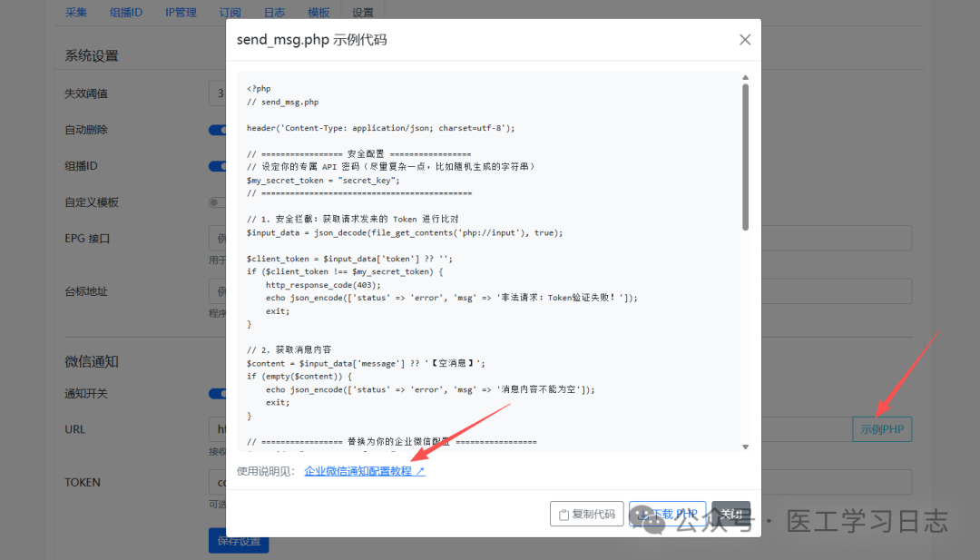Click the EPG 接口 input field

coord(218,239)
